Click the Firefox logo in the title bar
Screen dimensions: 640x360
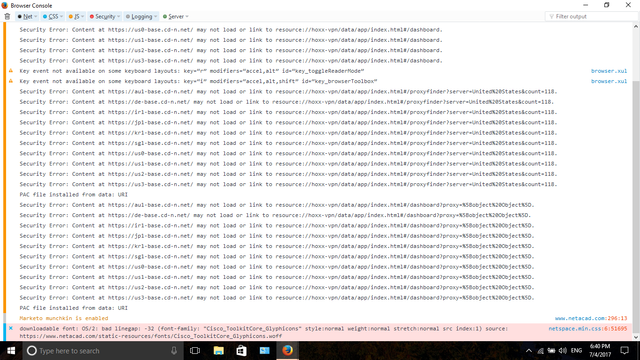pos(4,5)
